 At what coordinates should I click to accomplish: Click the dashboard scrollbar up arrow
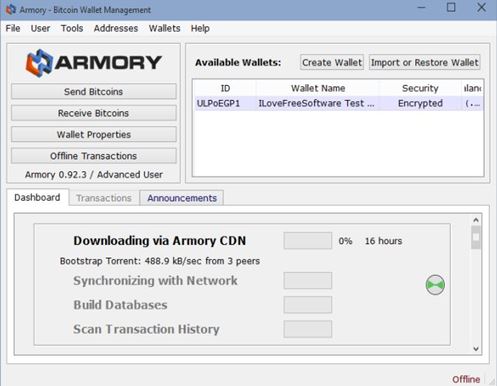[x=476, y=220]
